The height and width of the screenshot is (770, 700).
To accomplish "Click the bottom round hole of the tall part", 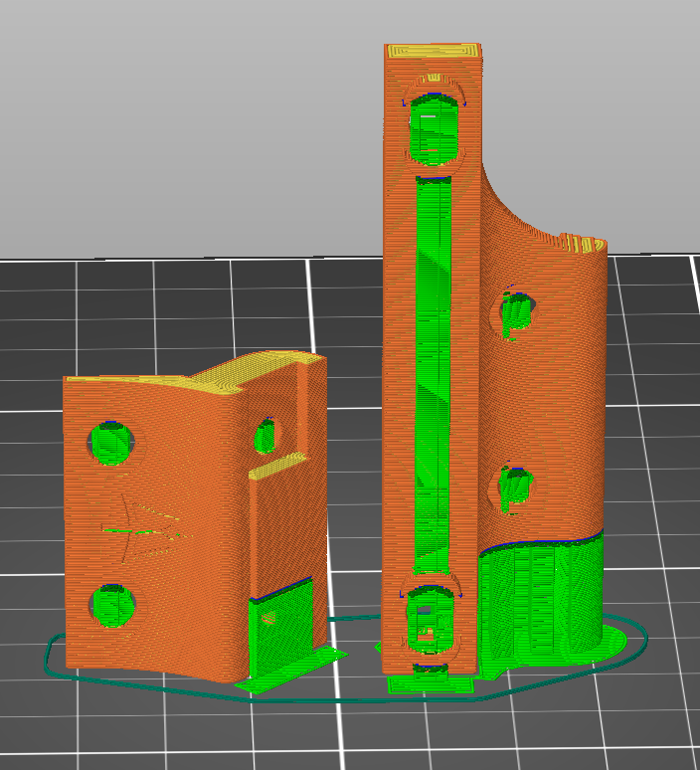I will tap(432, 616).
